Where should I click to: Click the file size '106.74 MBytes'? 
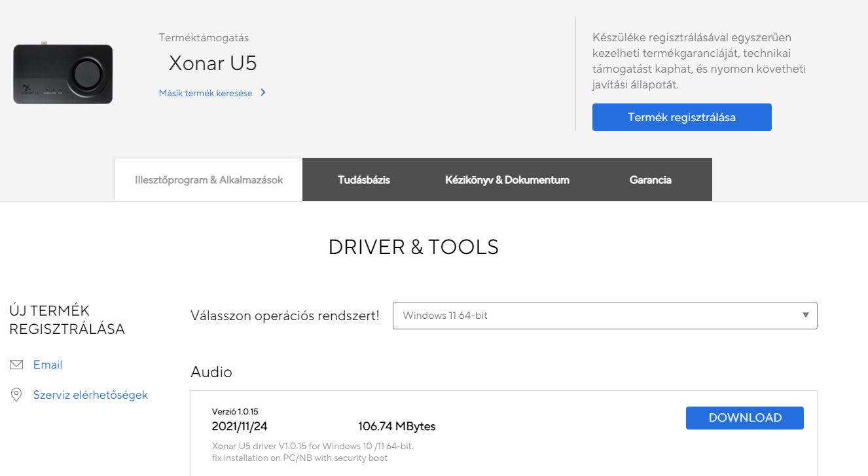[397, 426]
